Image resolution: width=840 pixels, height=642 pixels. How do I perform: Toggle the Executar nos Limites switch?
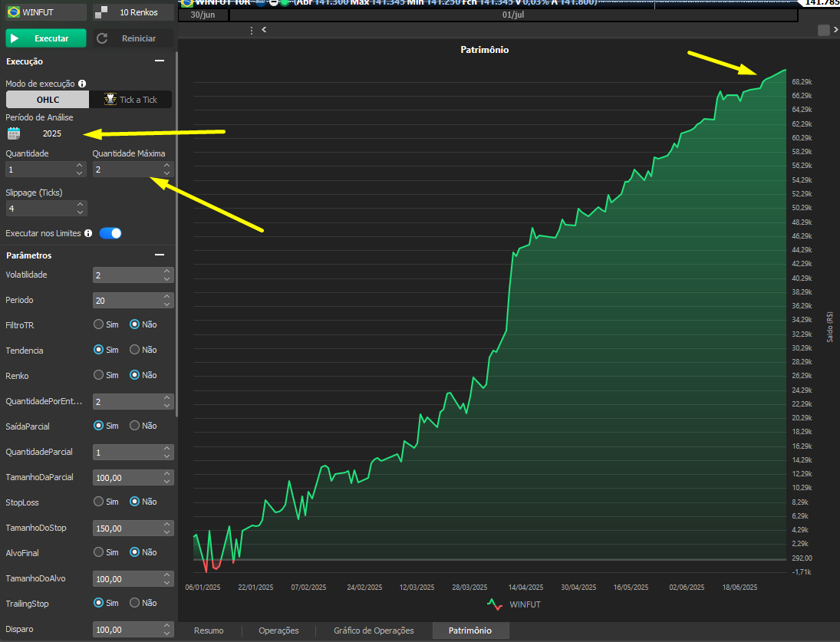click(x=110, y=233)
